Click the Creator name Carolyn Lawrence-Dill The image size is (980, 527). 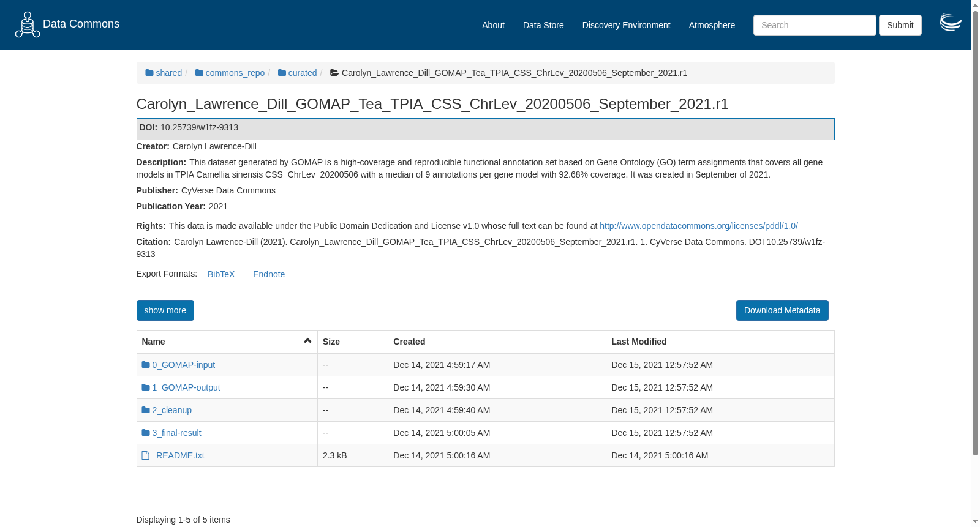tap(214, 146)
